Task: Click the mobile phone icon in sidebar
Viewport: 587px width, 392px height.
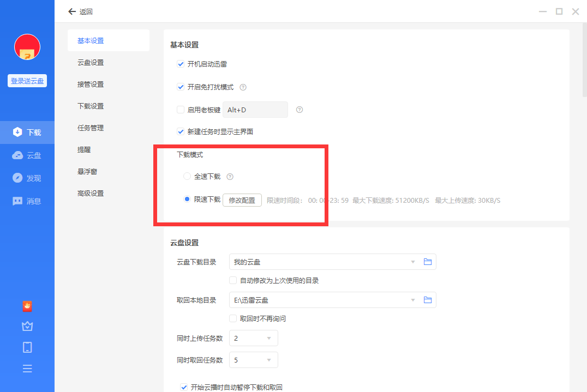Action: coord(27,347)
